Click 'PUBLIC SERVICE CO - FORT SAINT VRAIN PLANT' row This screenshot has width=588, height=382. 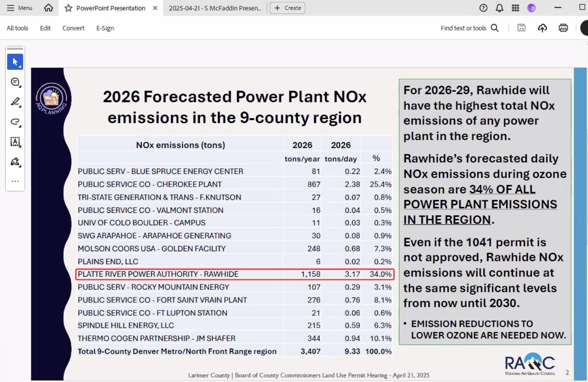pyautogui.click(x=235, y=300)
